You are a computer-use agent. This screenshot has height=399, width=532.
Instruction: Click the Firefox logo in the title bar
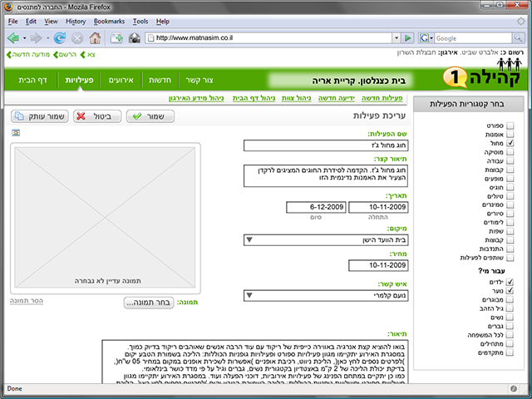[9, 7]
